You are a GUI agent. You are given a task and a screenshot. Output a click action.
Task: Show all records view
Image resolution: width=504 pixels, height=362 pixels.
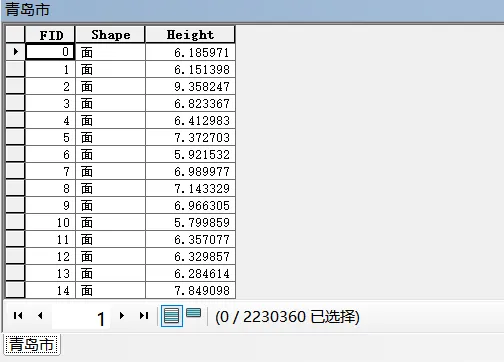tap(172, 316)
